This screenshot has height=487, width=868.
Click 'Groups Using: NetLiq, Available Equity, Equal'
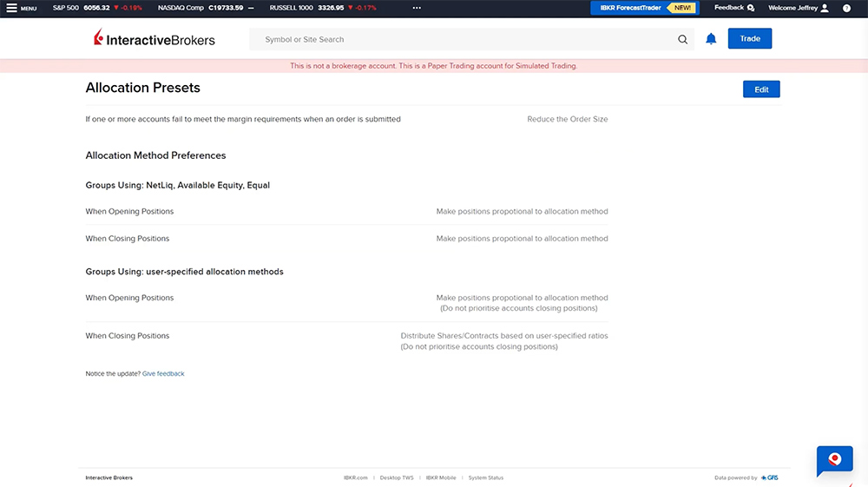pyautogui.click(x=178, y=186)
